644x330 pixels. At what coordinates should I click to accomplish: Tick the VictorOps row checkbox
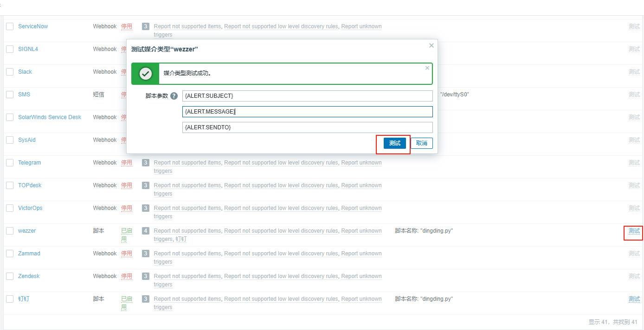click(10, 208)
